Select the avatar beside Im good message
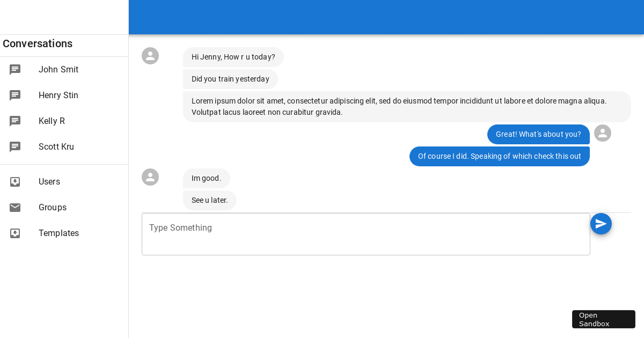Image resolution: width=644 pixels, height=338 pixels. click(x=150, y=177)
